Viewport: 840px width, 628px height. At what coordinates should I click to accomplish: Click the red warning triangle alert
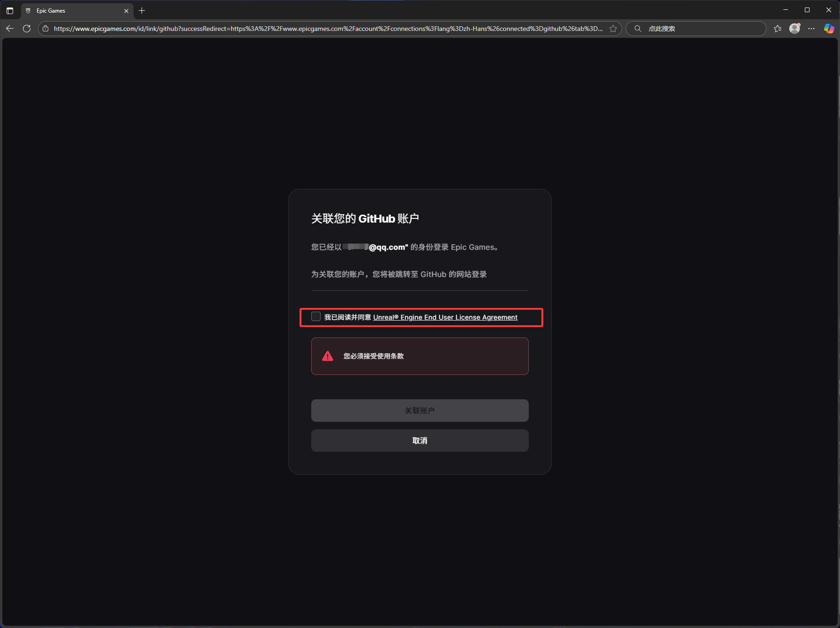pyautogui.click(x=327, y=356)
